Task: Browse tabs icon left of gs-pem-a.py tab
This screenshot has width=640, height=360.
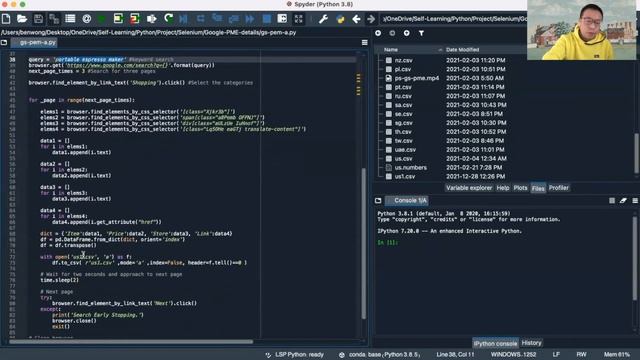Action: pyautogui.click(x=4, y=42)
